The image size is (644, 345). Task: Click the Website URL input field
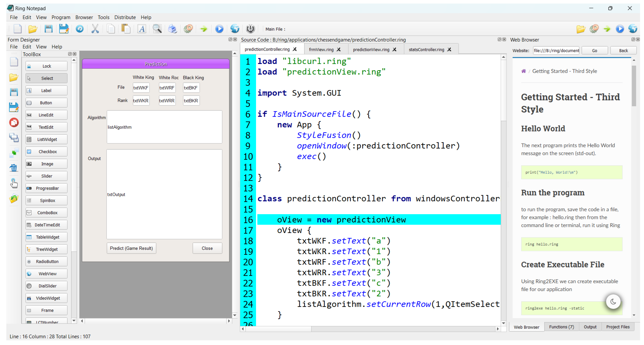tap(556, 50)
